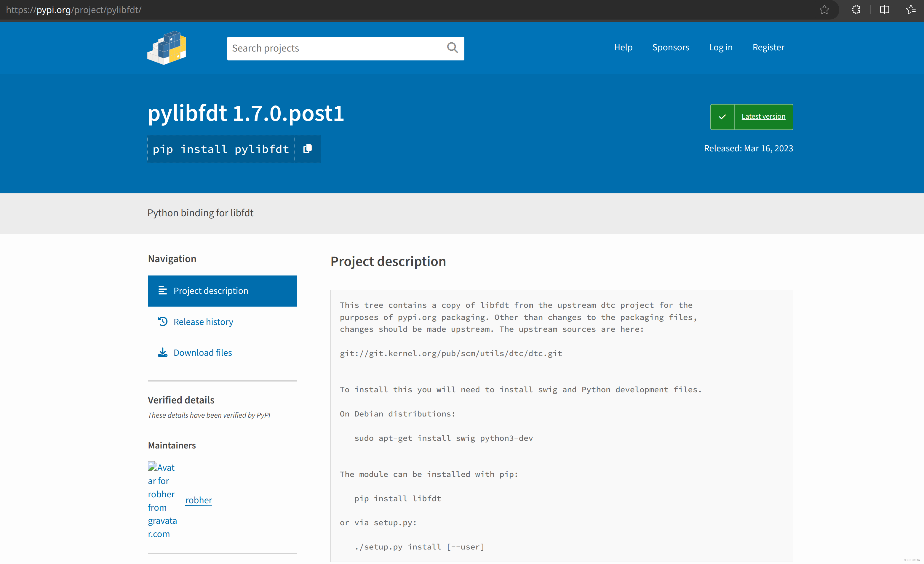Viewport: 924px width, 564px height.
Task: Click the Verified details heading
Action: 181,400
